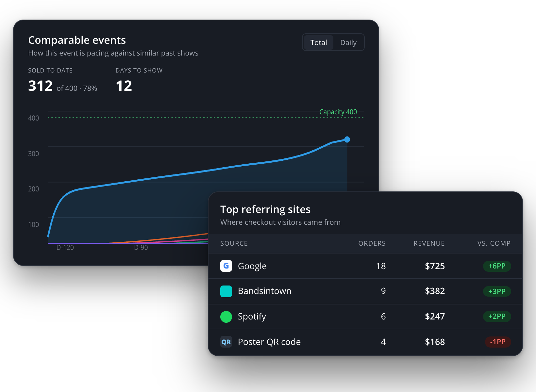Click Poster QR code's 4 orders value
Image resolution: width=536 pixels, height=392 pixels.
(x=383, y=342)
